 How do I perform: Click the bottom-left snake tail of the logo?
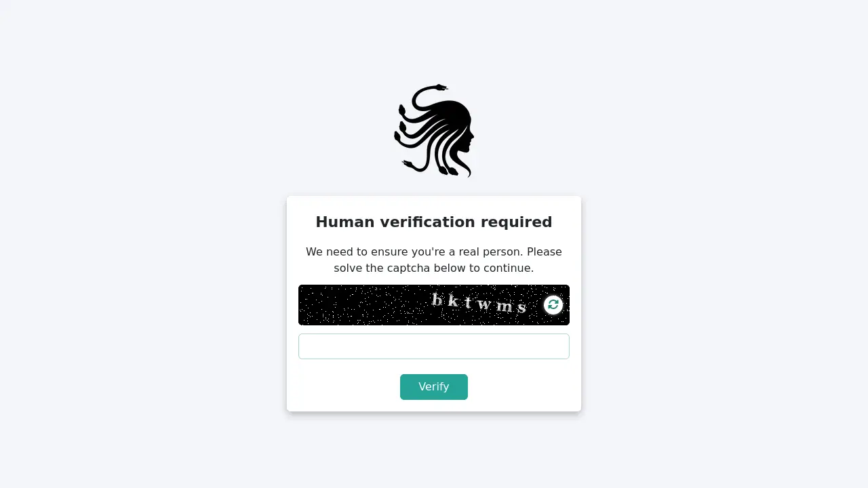(x=408, y=164)
